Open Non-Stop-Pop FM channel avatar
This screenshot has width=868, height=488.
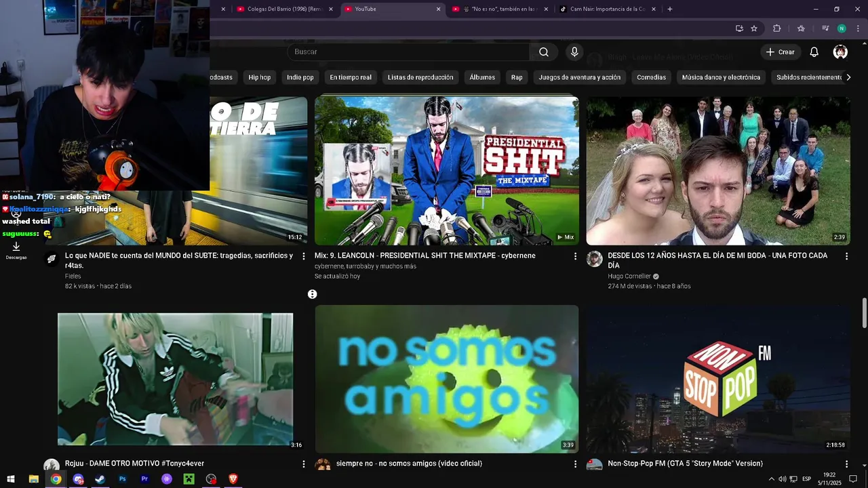click(594, 464)
